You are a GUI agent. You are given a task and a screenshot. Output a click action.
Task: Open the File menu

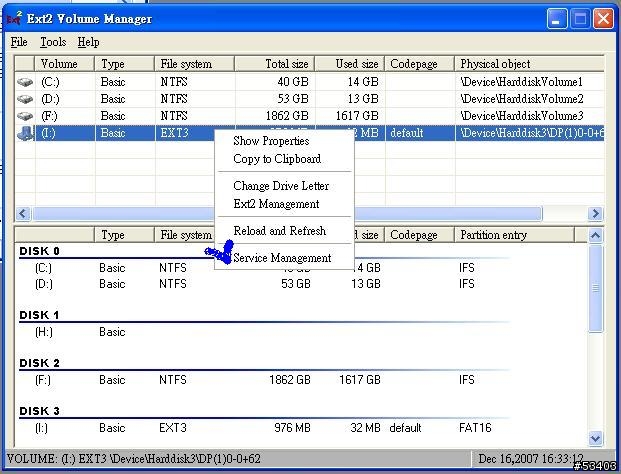click(19, 42)
